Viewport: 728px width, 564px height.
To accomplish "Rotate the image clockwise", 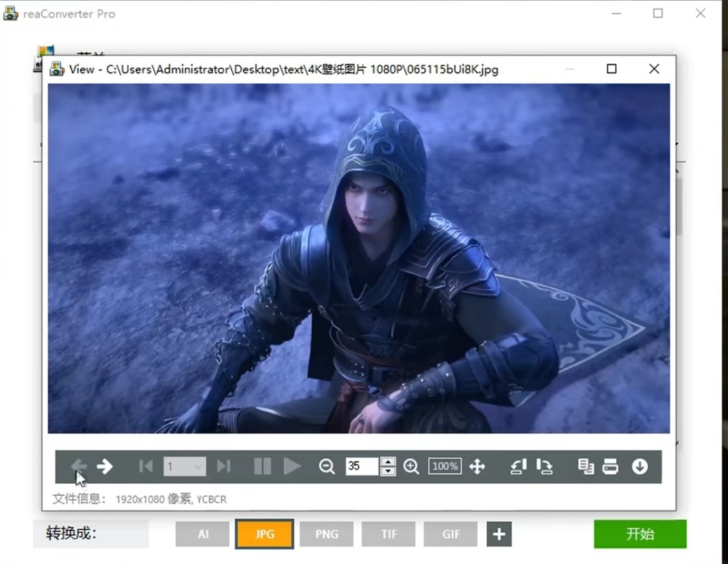I will 544,466.
